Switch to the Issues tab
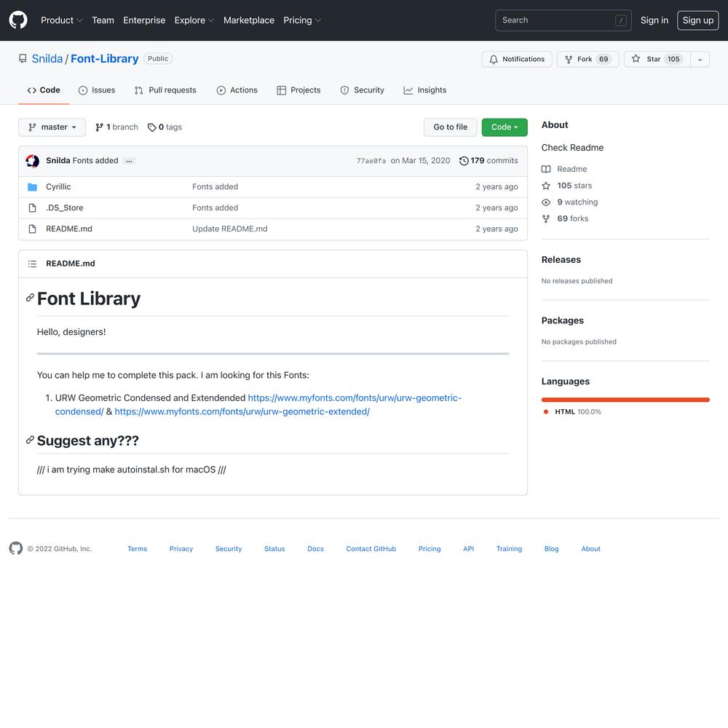This screenshot has height=728, width=728. tap(97, 90)
